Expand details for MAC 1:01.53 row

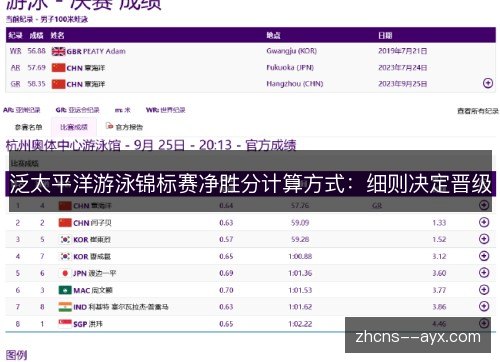click(484, 290)
